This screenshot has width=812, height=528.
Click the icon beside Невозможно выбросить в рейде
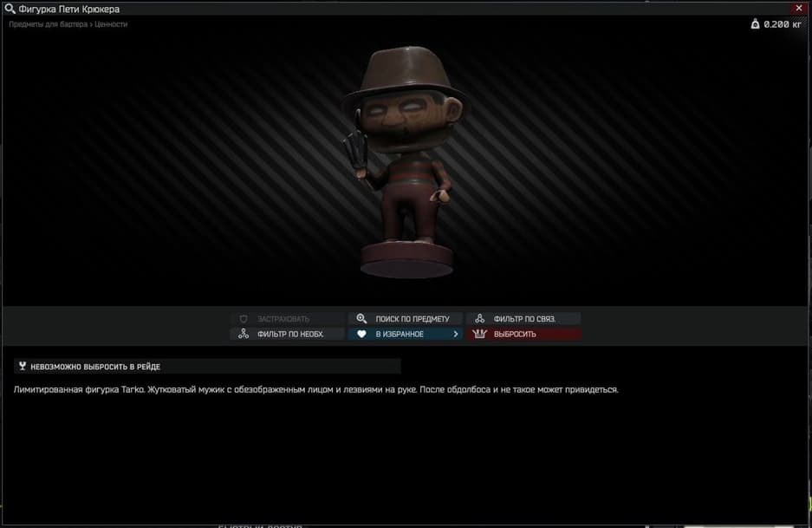click(23, 366)
